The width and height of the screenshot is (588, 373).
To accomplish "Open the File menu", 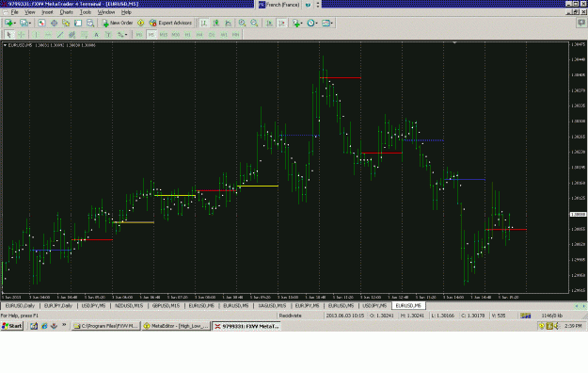I will coord(15,12).
